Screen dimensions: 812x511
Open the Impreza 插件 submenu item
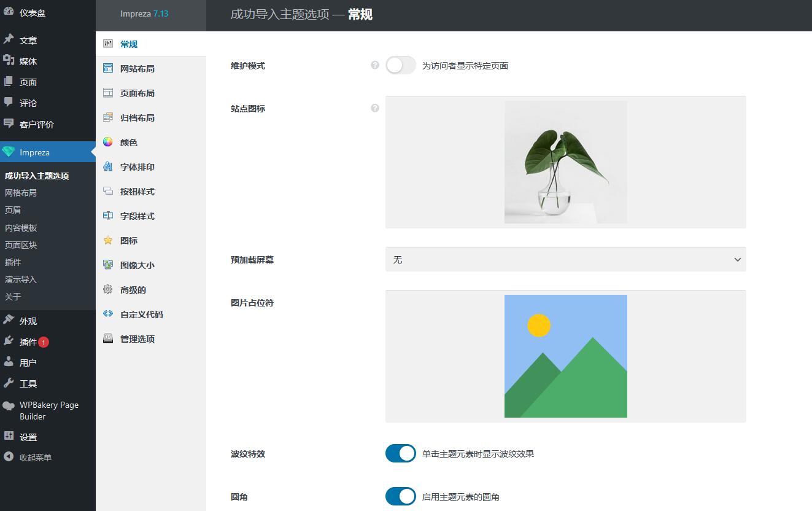coord(13,262)
